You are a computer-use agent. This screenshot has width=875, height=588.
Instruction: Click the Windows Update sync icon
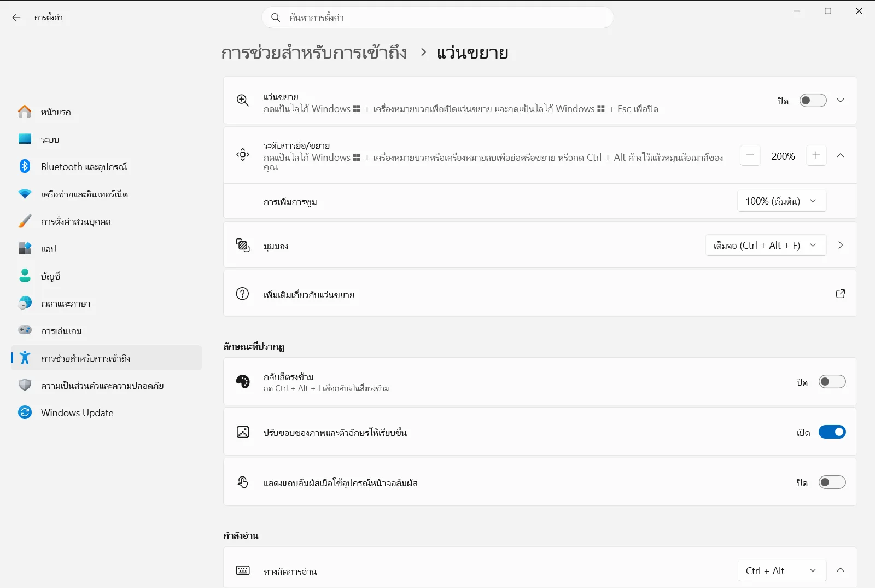(x=25, y=412)
